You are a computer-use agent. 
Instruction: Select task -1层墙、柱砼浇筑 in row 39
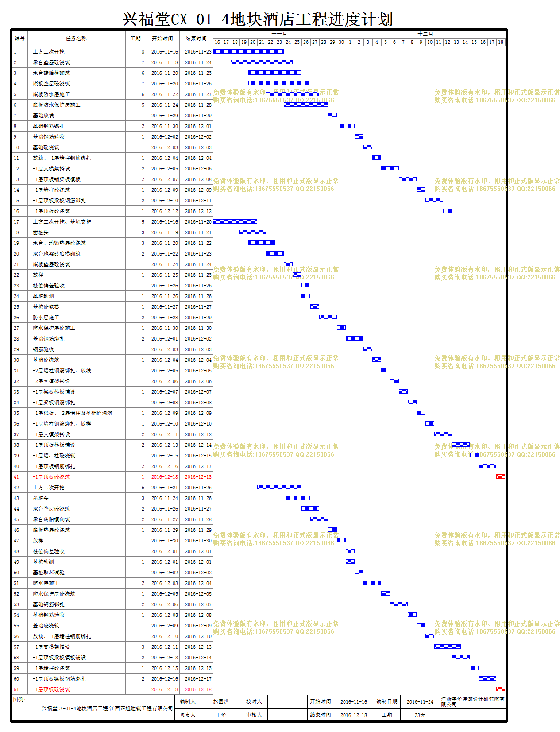pyautogui.click(x=54, y=456)
